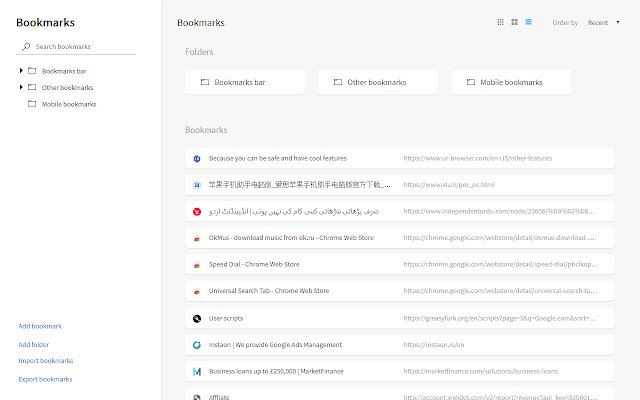Click Add bookmark link
Image resolution: width=640 pixels, height=400 pixels.
tap(40, 326)
